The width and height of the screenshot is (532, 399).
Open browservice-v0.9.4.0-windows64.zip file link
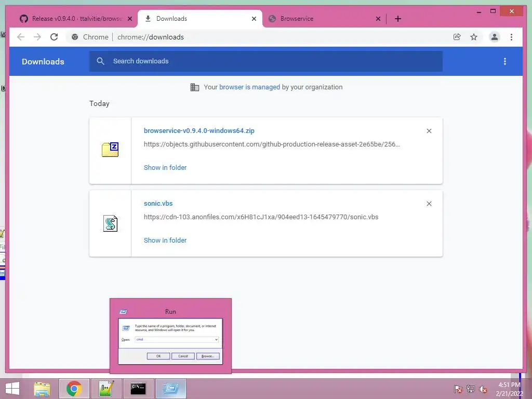pos(199,130)
